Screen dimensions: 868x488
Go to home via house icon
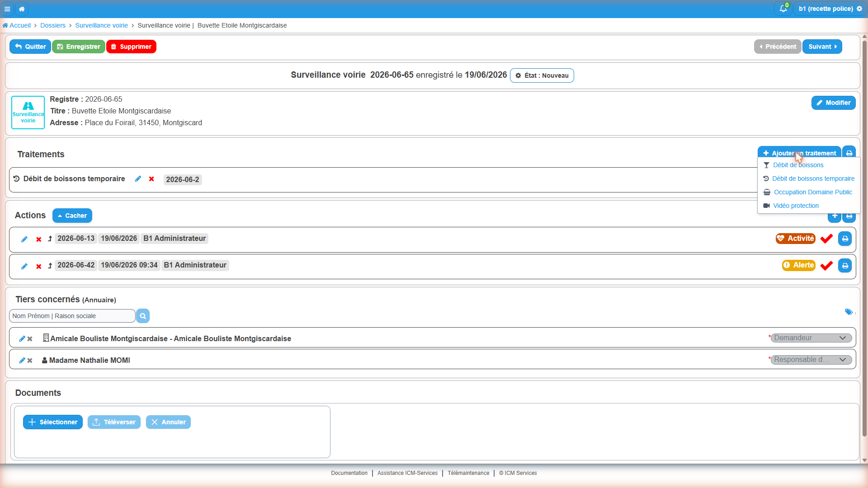(x=22, y=9)
